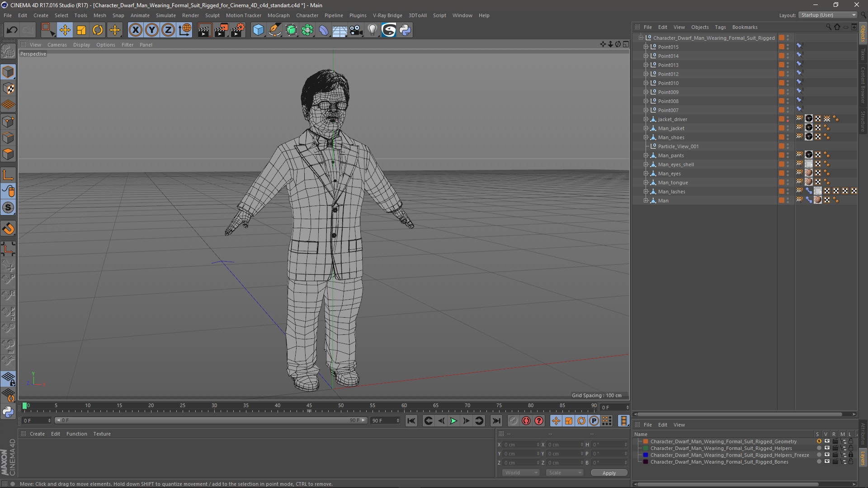
Task: Open the material manager Texture menu
Action: point(102,434)
